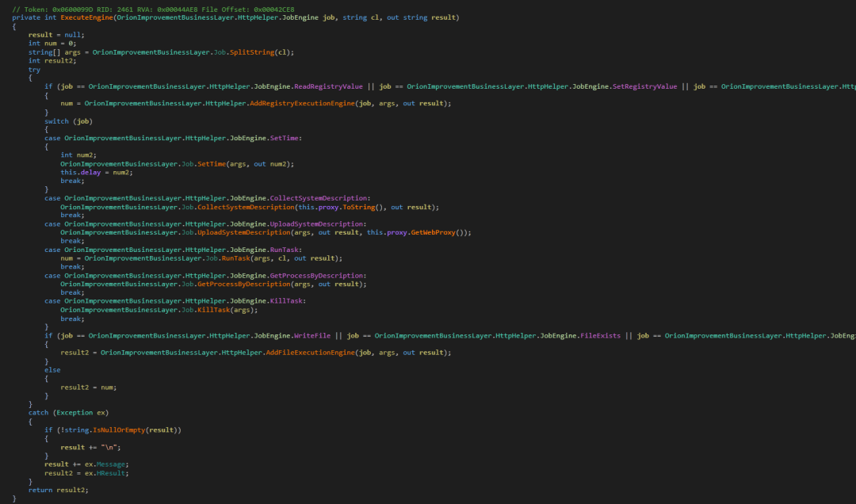Click CollectSystemDescription in the case label
The image size is (856, 504).
click(x=319, y=198)
